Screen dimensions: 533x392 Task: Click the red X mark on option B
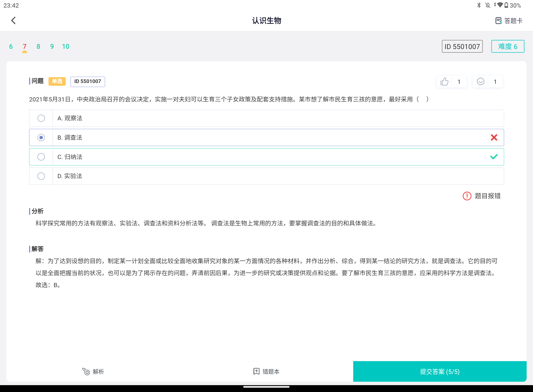[x=494, y=137]
